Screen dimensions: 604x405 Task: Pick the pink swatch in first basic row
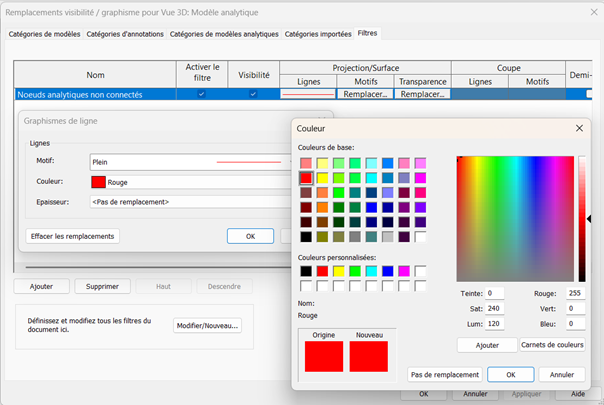[404, 163]
